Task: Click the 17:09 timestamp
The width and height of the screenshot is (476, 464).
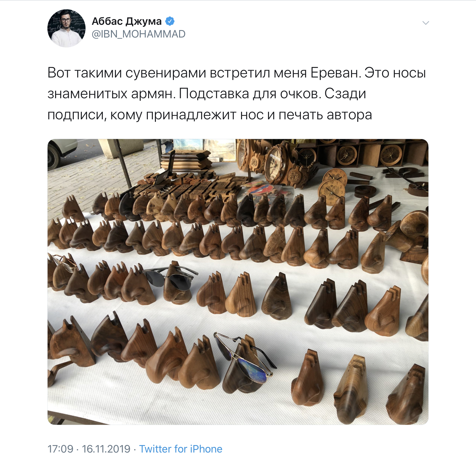Action: pyautogui.click(x=60, y=449)
